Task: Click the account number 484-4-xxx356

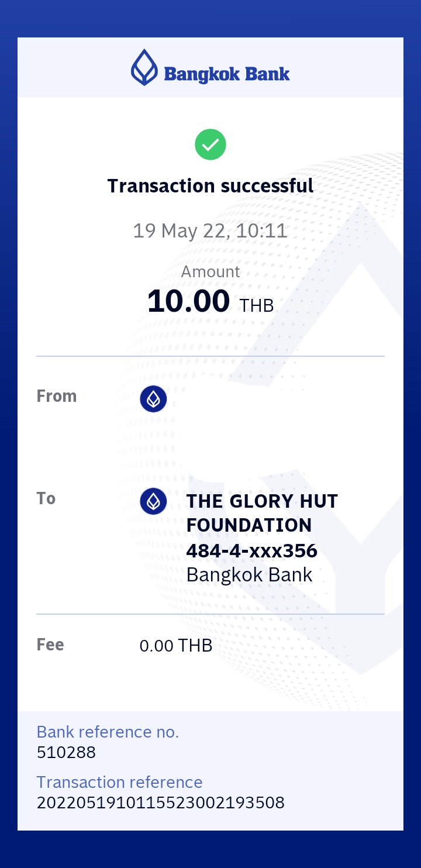Action: (251, 550)
